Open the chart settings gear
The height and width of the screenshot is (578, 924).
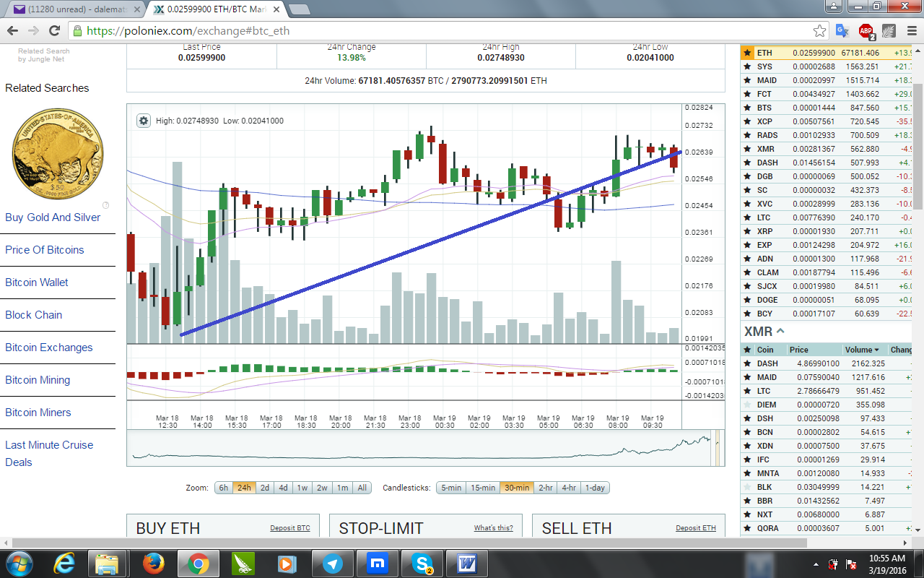point(144,121)
